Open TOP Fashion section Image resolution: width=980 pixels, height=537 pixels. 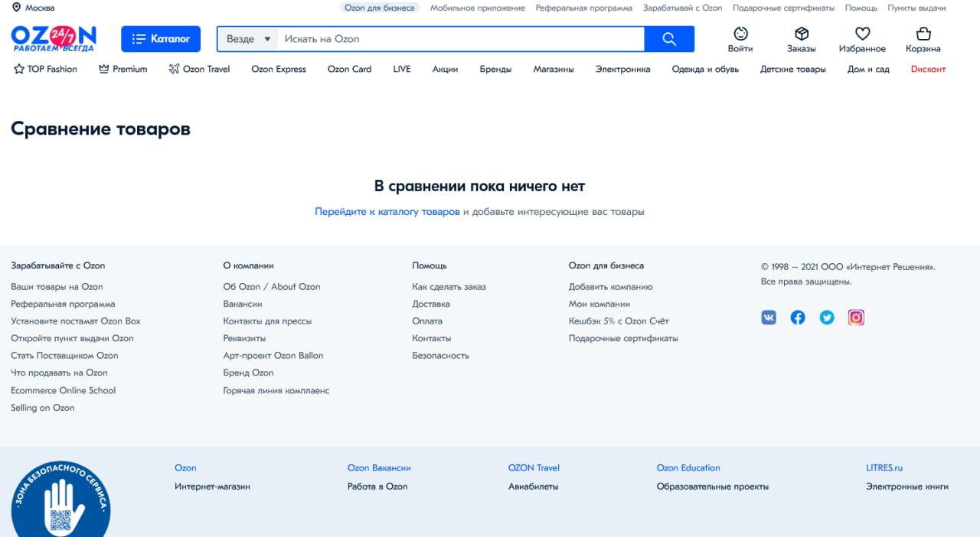(45, 69)
